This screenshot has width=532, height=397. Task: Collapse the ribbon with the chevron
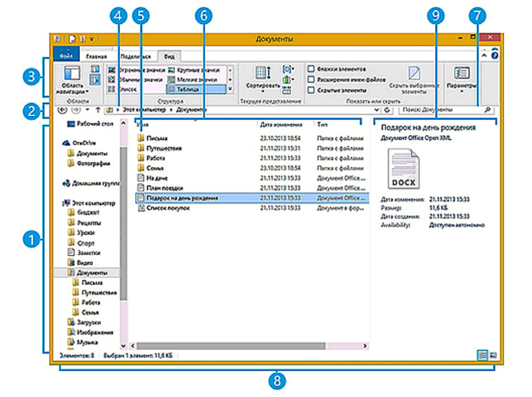click(484, 55)
